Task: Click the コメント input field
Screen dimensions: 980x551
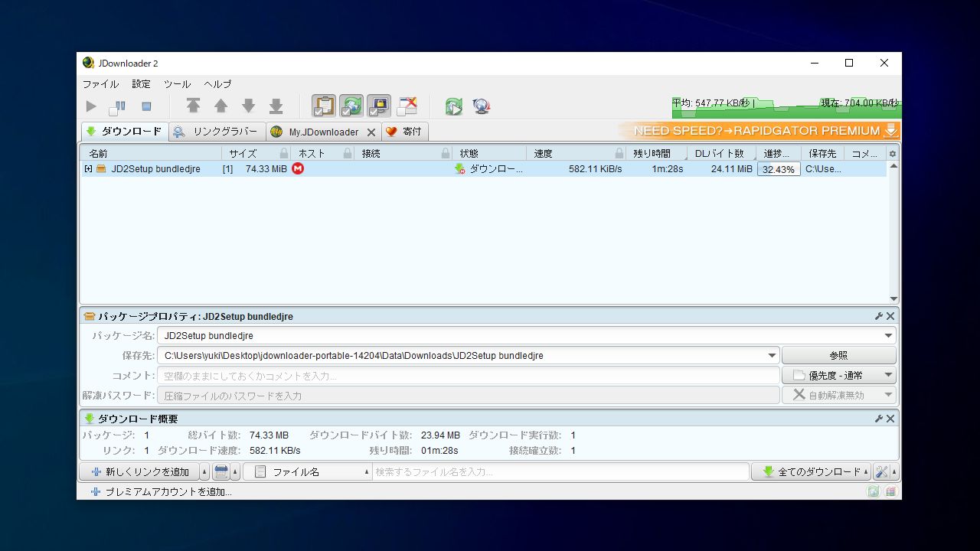Action: (468, 376)
